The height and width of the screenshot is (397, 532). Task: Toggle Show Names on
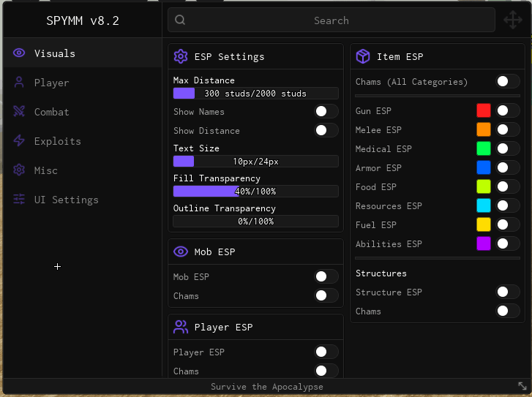[326, 111]
